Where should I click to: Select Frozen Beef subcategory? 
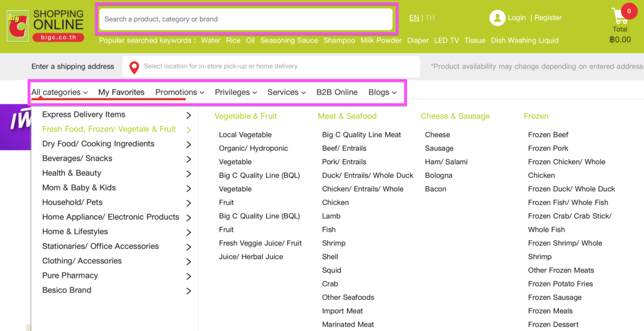click(x=548, y=135)
